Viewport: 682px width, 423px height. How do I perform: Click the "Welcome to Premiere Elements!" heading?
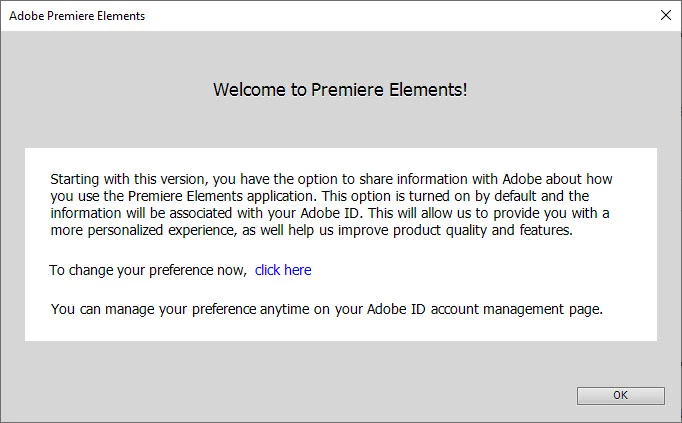click(340, 89)
